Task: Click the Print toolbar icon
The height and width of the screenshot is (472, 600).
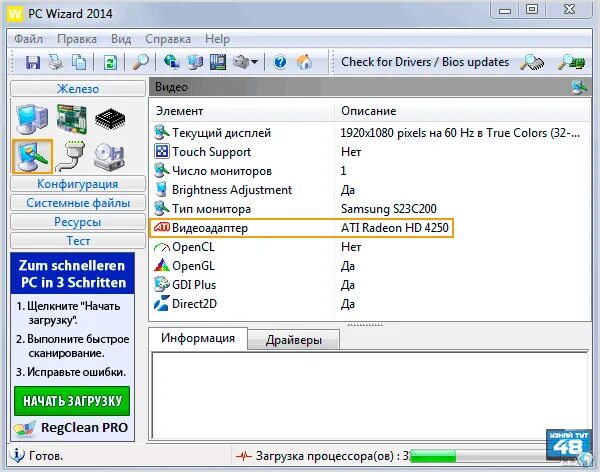Action: point(56,62)
